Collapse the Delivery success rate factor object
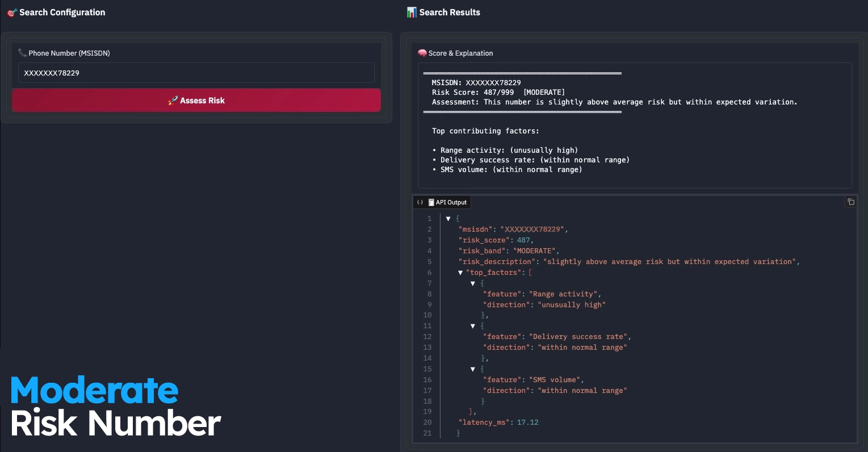Screen dimensions: 868x452 tap(472, 326)
